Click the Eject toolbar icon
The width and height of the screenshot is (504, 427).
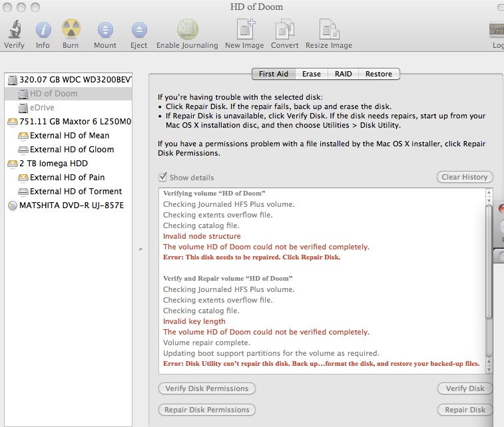pyautogui.click(x=139, y=30)
